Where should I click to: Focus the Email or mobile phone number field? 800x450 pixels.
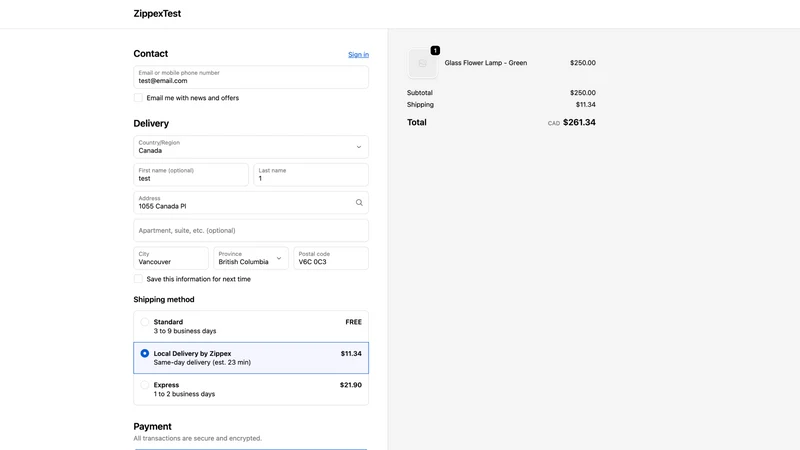tap(251, 77)
